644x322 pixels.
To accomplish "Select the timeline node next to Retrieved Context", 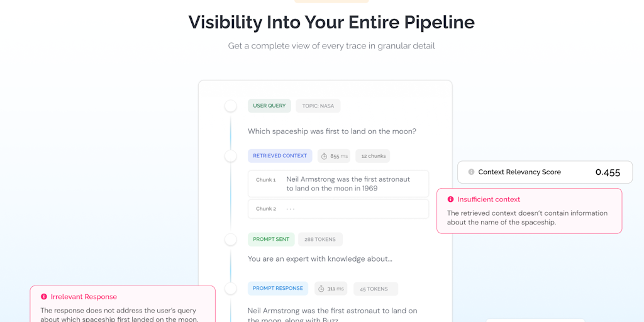I will pos(231,156).
